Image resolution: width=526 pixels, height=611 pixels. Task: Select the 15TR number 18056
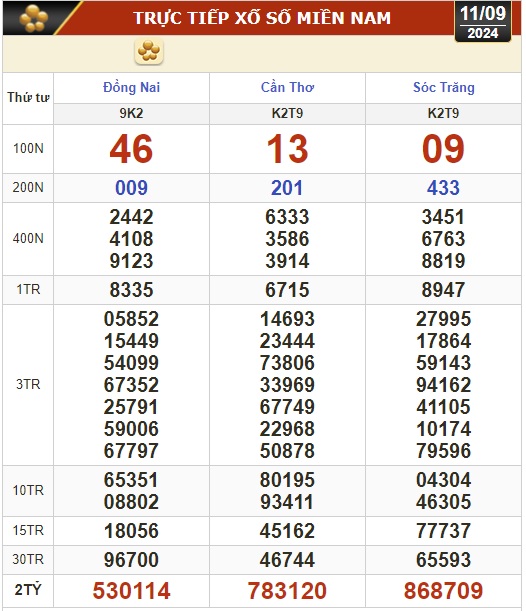tap(131, 531)
